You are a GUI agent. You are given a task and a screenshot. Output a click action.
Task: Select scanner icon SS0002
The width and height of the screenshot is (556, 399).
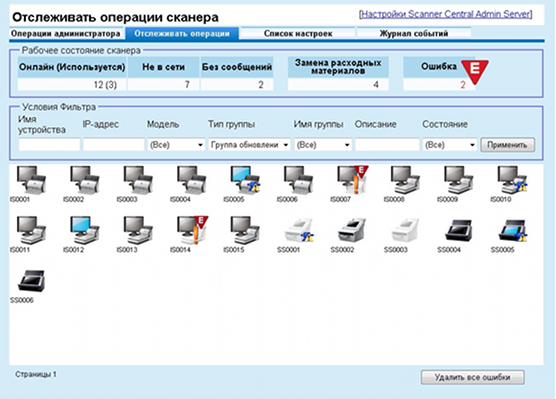point(351,230)
